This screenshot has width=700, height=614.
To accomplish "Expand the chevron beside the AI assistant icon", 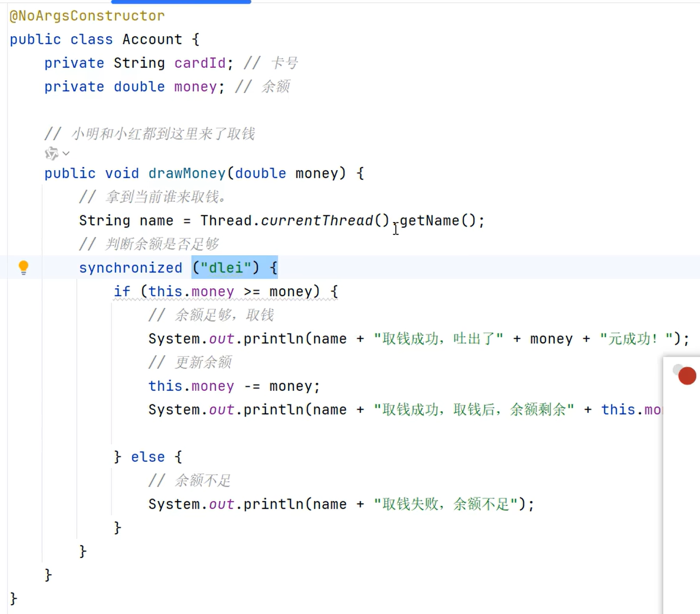I will click(66, 153).
